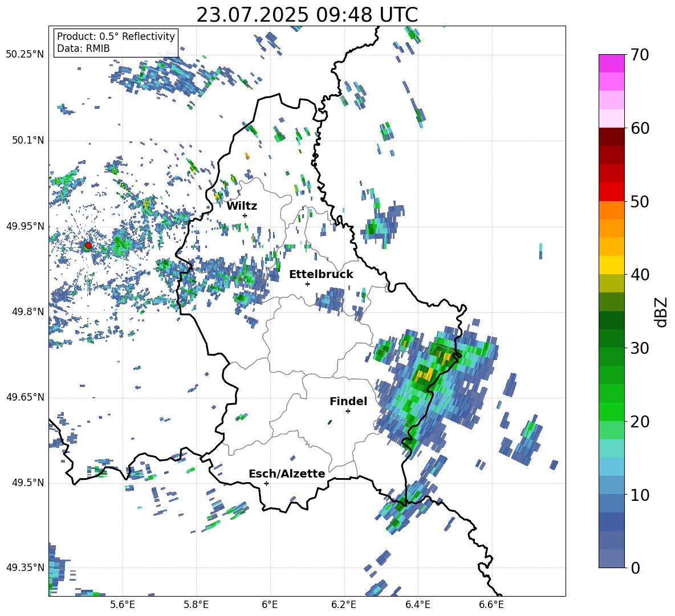Click the 60 label on colorbar
This screenshot has height=616, width=675.
(640, 128)
